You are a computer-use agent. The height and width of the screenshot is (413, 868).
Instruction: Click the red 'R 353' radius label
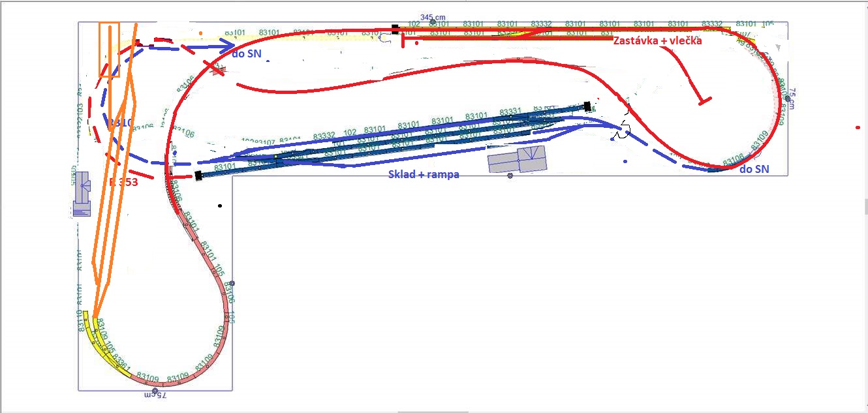coord(123,182)
